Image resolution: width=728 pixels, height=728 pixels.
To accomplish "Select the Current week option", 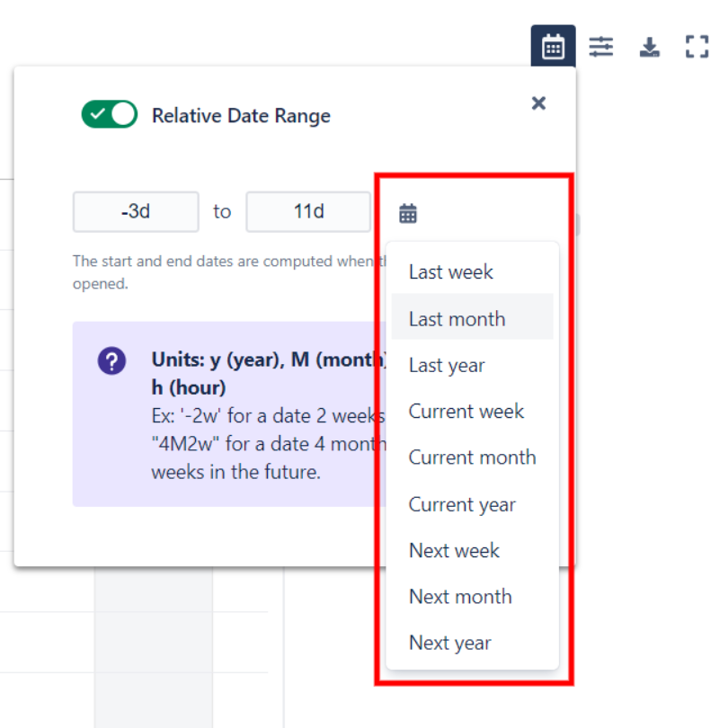I will (x=466, y=412).
